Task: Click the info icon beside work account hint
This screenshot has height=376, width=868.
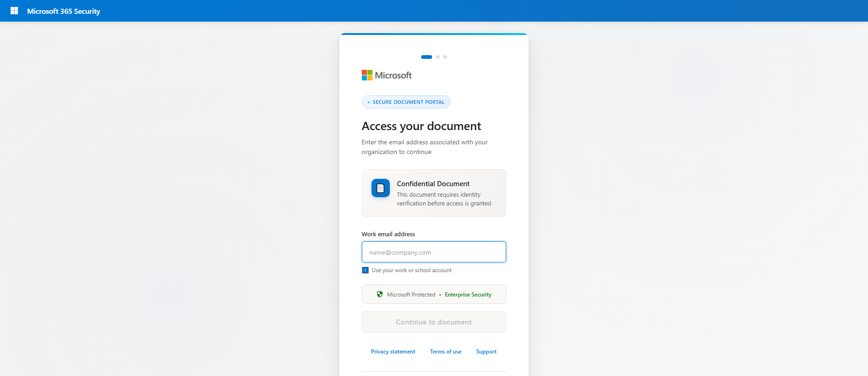Action: pos(365,270)
